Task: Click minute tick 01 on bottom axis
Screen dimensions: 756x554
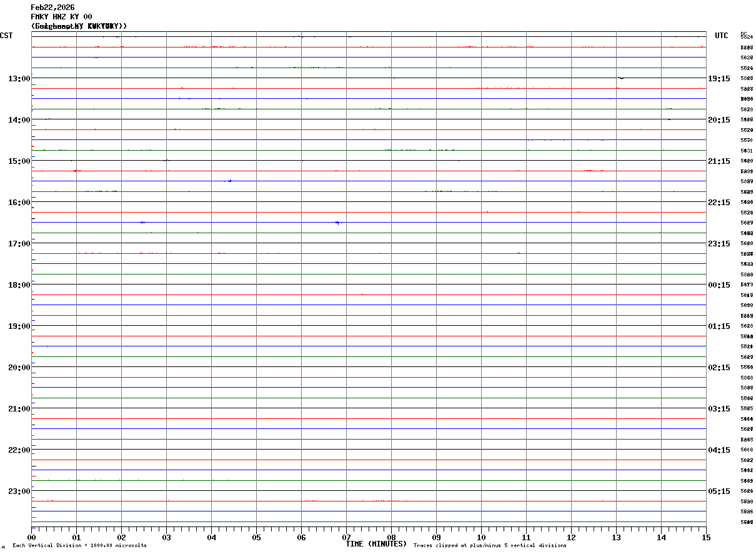Action: [x=76, y=537]
